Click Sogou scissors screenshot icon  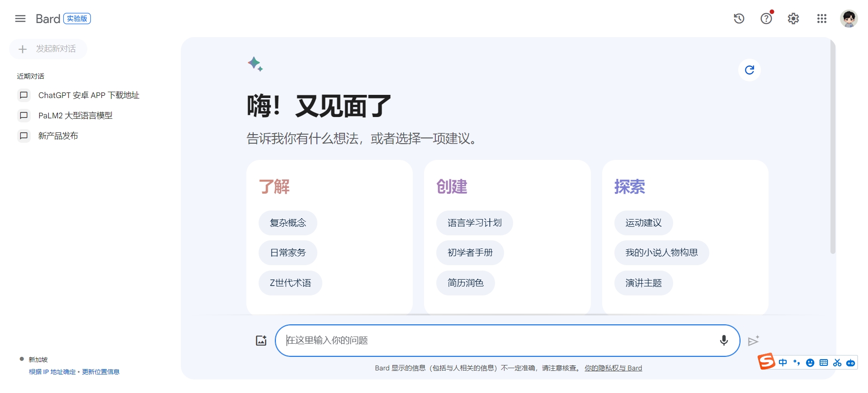(x=837, y=363)
